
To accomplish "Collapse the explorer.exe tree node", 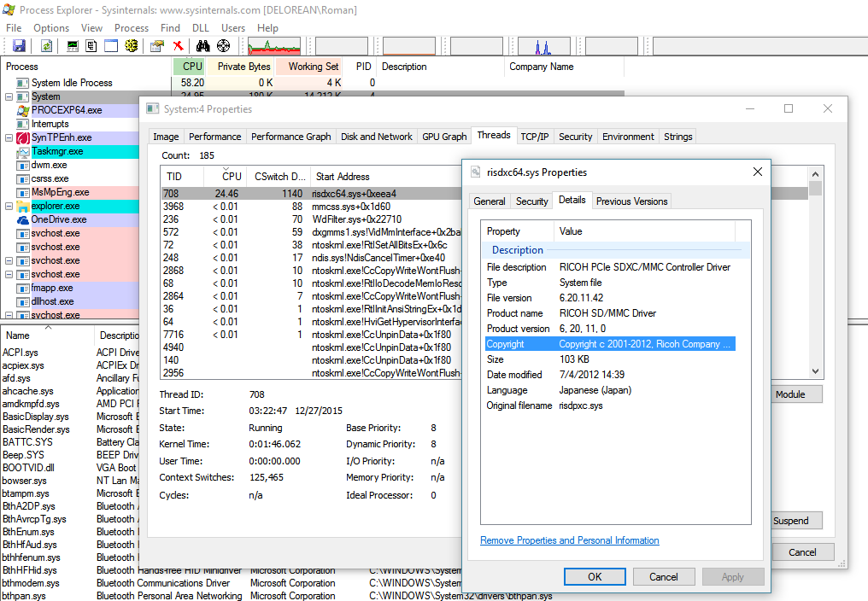I will 9,207.
